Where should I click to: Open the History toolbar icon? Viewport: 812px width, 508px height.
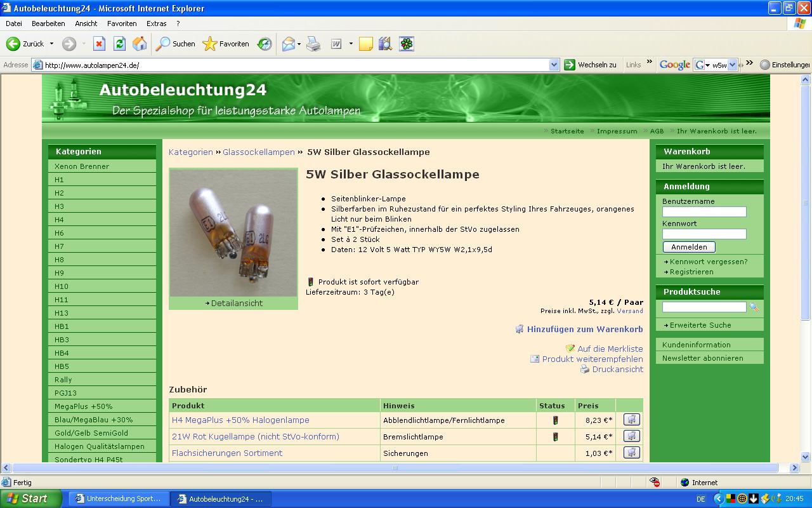[265, 44]
